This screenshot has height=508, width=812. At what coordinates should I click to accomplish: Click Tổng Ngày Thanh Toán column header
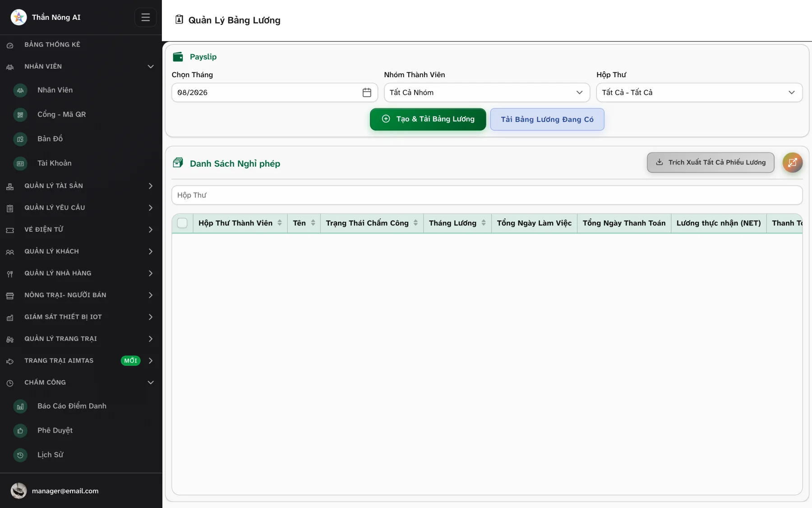coord(624,223)
